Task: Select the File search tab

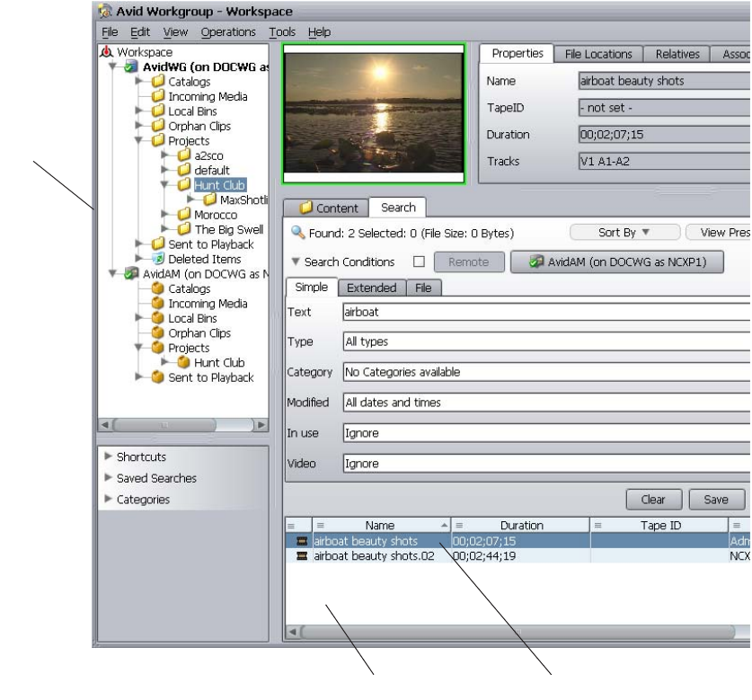Action: (423, 288)
